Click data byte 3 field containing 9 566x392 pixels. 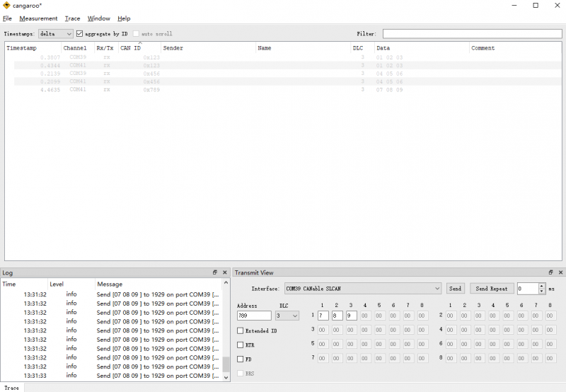pos(352,316)
